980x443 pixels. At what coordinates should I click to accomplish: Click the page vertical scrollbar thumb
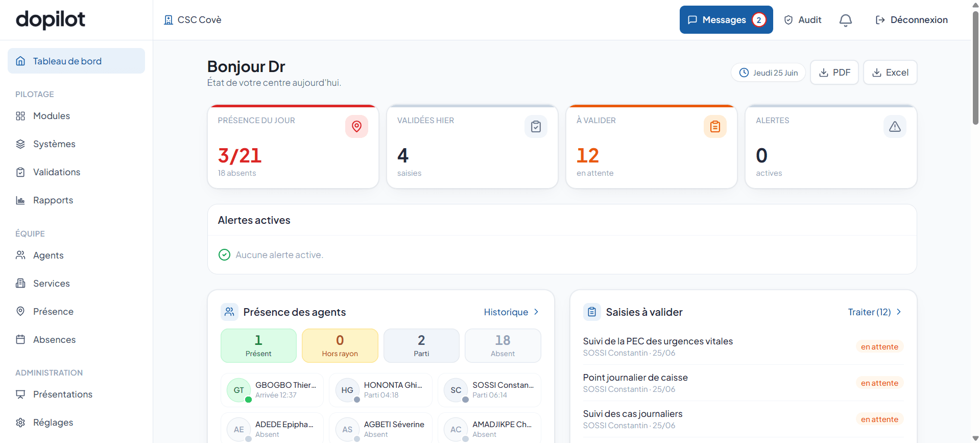975,66
